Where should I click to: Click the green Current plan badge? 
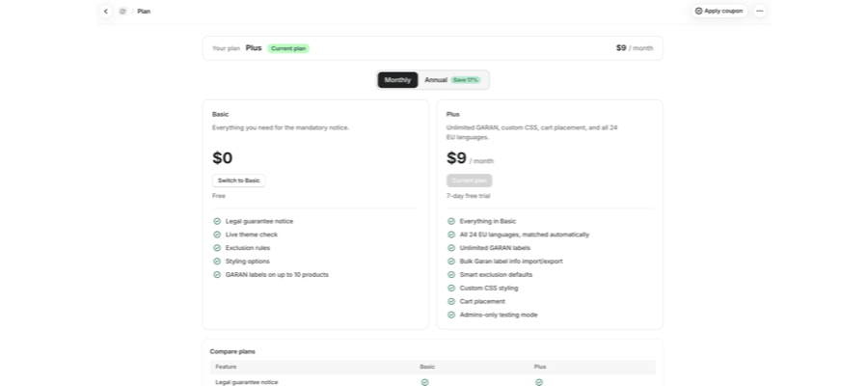(x=288, y=49)
